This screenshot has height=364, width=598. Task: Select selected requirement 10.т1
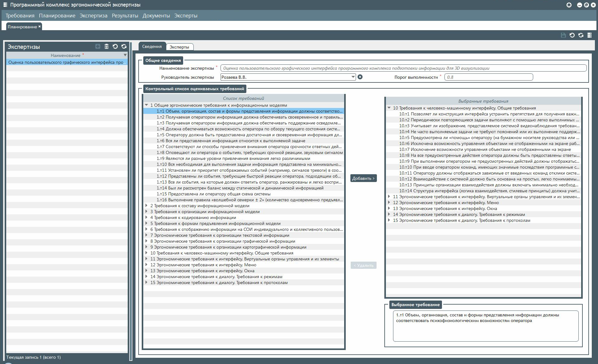coord(484,114)
